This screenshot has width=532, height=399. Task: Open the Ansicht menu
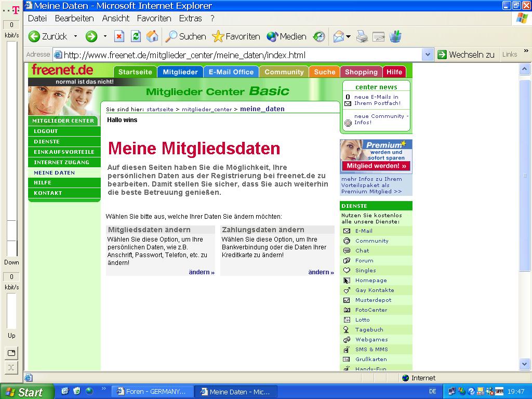pyautogui.click(x=116, y=18)
